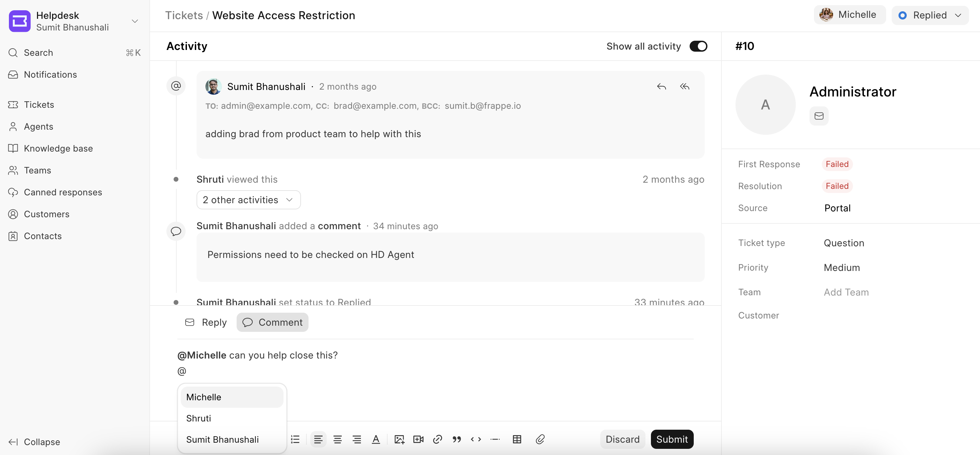Click the quote/reply-all icon on Sumit's message
Screen dimensions: 980x455
pos(685,86)
